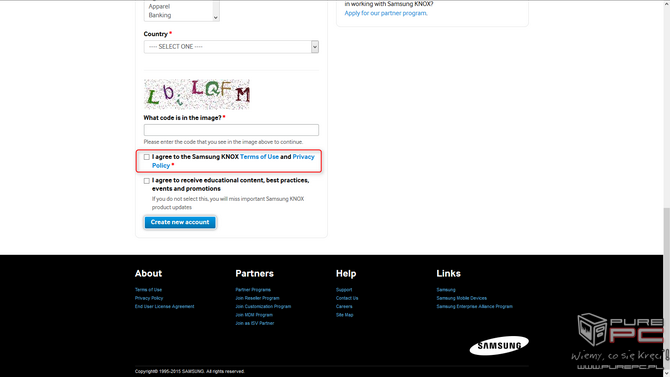Open the Join as ISV Partner link

tap(255, 323)
